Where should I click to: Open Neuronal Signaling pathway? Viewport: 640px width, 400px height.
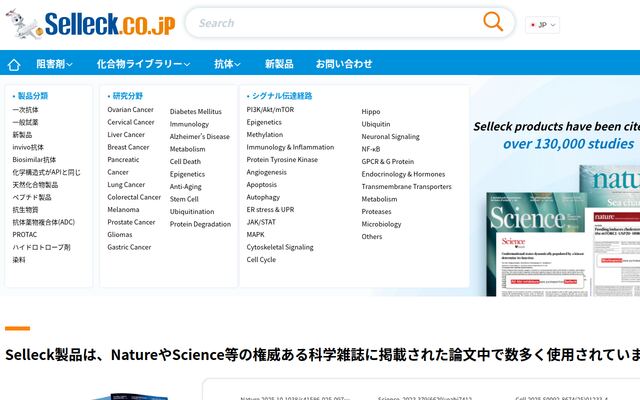pos(391,137)
